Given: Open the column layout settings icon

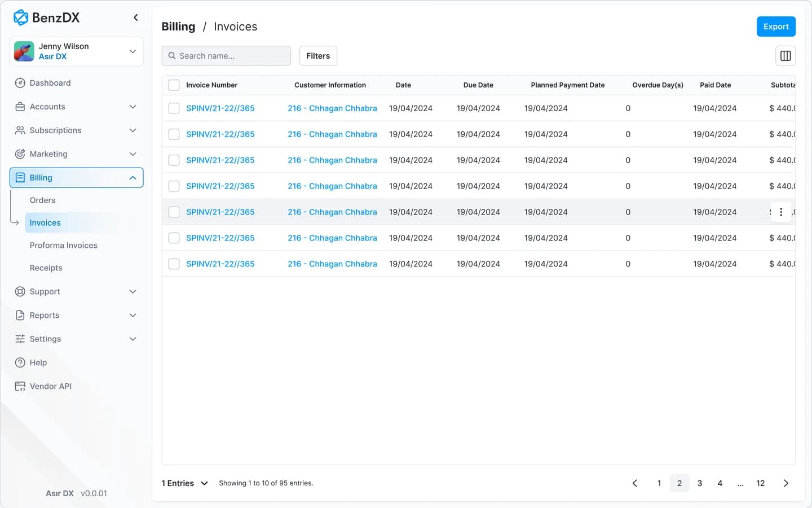Looking at the screenshot, I should pyautogui.click(x=785, y=56).
